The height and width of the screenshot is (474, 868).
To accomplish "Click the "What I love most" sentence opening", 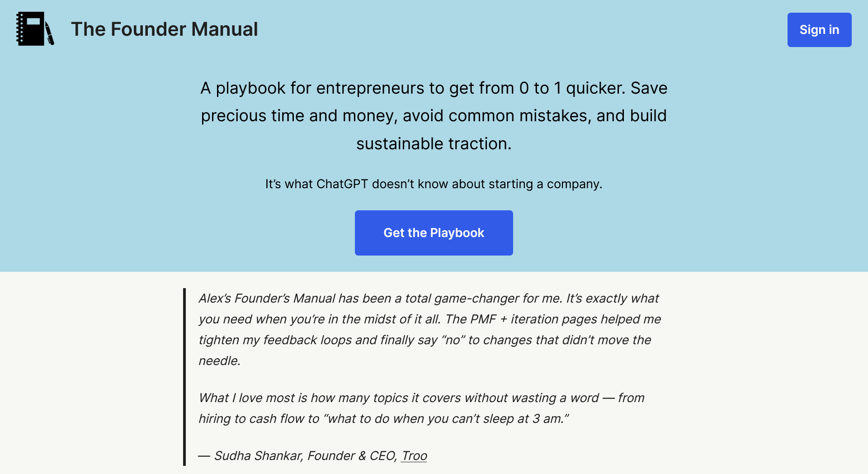I will coord(246,398).
